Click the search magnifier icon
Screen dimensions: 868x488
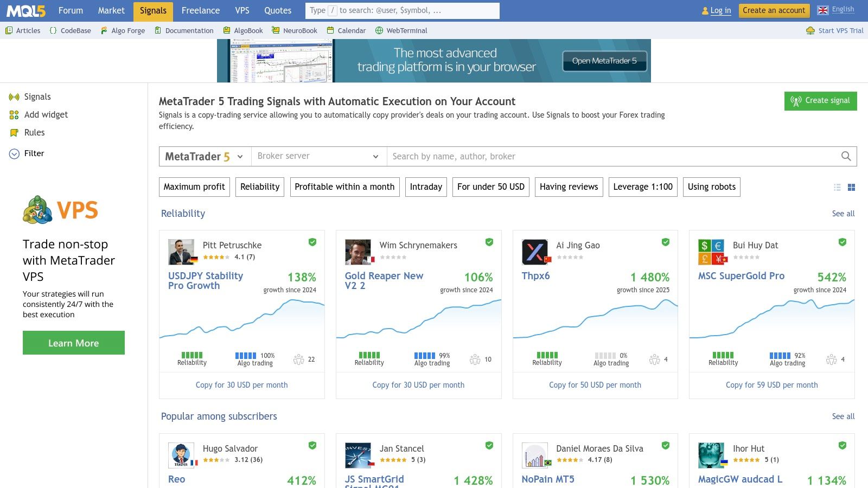coord(846,156)
